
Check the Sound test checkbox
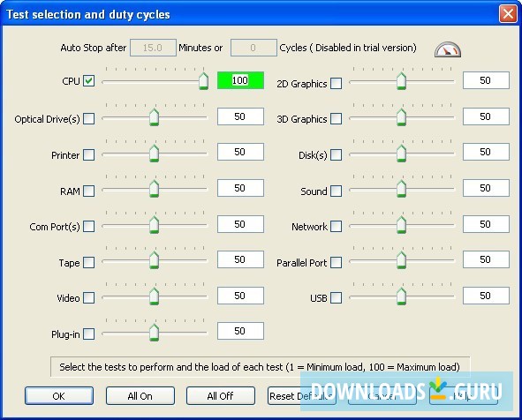(x=336, y=191)
